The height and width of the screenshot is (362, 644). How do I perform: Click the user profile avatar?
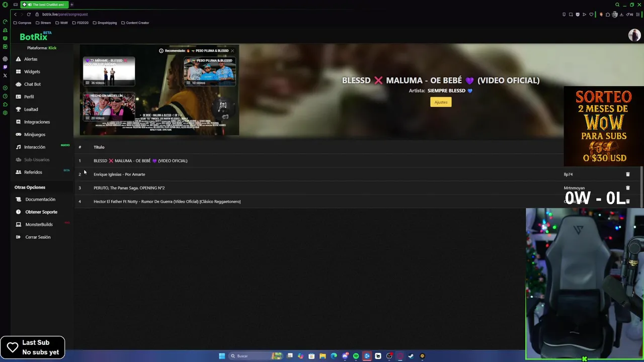(x=634, y=35)
